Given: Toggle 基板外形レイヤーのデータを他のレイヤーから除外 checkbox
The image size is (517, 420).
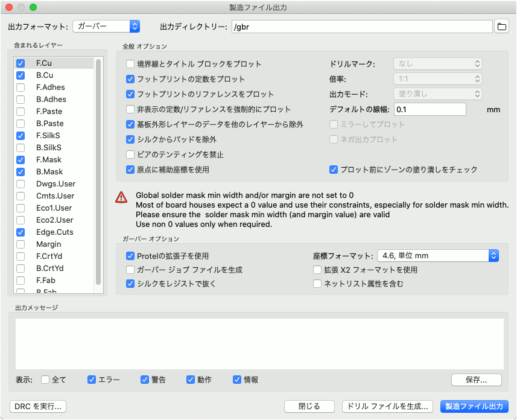Looking at the screenshot, I should pyautogui.click(x=130, y=124).
